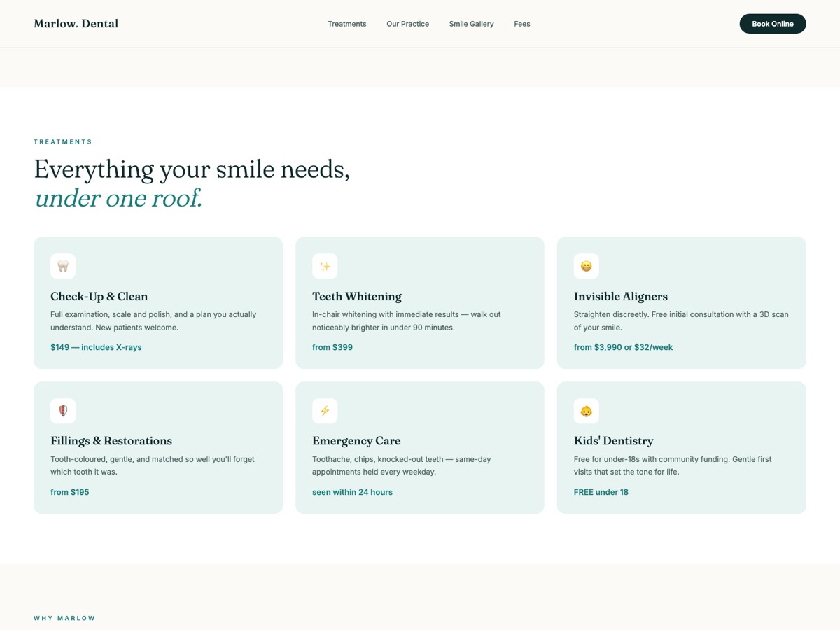
Task: Click the Book Online button
Action: 773,24
